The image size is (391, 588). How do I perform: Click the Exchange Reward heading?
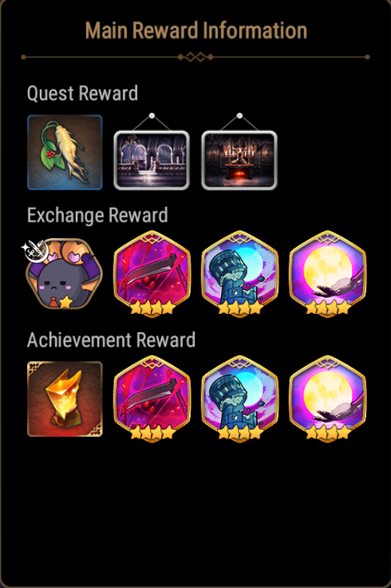point(97,215)
